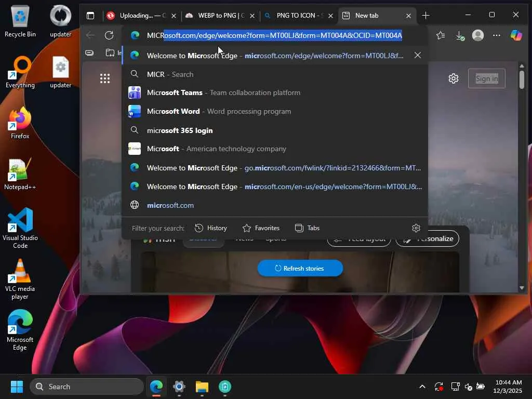
Task: Select the Visual Studio Code desktop shortcut
Action: point(20,228)
